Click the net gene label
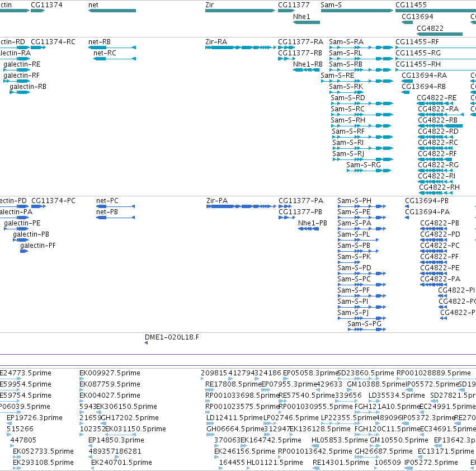 [x=93, y=5]
